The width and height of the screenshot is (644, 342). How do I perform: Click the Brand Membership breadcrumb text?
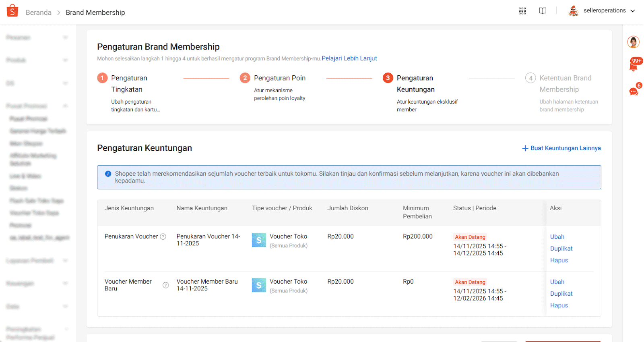point(95,12)
